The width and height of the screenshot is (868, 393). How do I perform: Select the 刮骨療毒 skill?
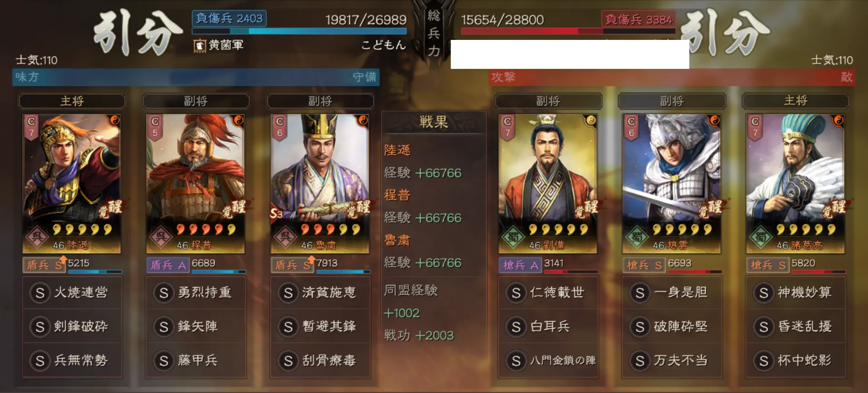click(320, 360)
